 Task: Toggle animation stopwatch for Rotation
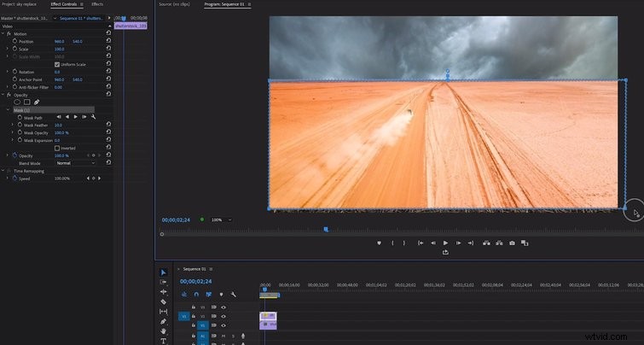[x=15, y=72]
